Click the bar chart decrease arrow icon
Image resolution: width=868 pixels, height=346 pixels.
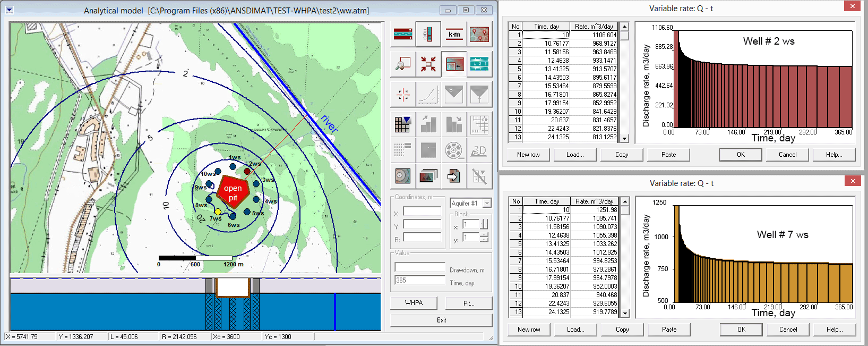[454, 124]
